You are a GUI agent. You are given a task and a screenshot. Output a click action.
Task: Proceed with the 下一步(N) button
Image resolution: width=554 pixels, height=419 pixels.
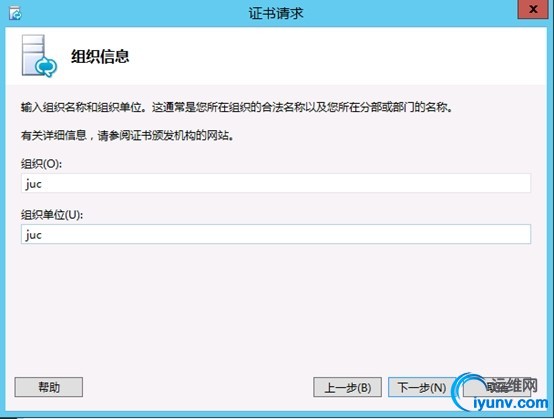(x=422, y=387)
